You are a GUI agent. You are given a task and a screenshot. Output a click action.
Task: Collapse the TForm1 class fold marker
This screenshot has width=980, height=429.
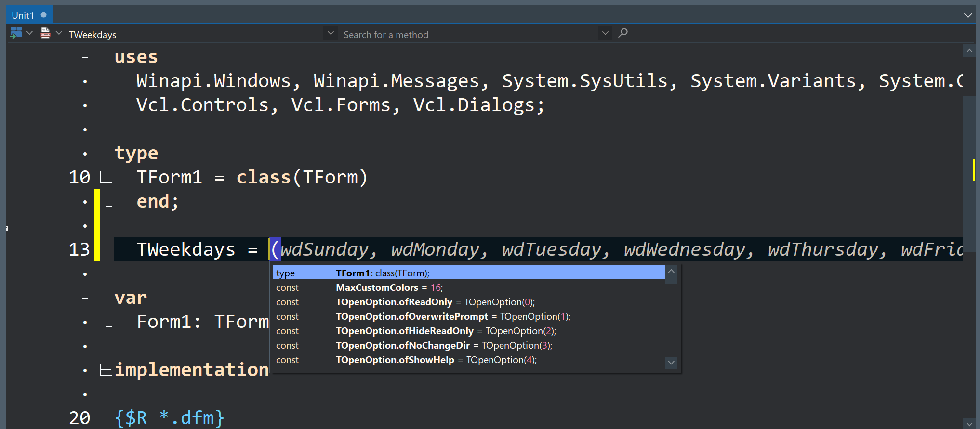pyautogui.click(x=106, y=177)
